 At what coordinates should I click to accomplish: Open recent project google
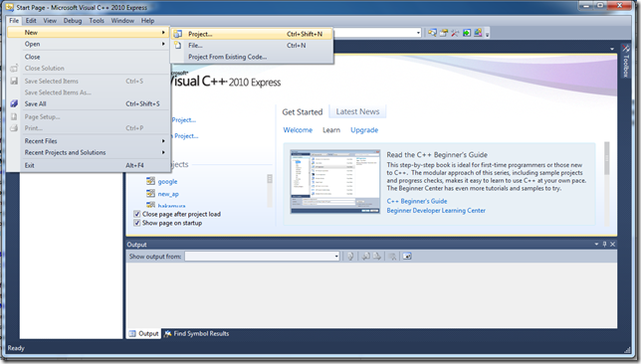tap(167, 181)
